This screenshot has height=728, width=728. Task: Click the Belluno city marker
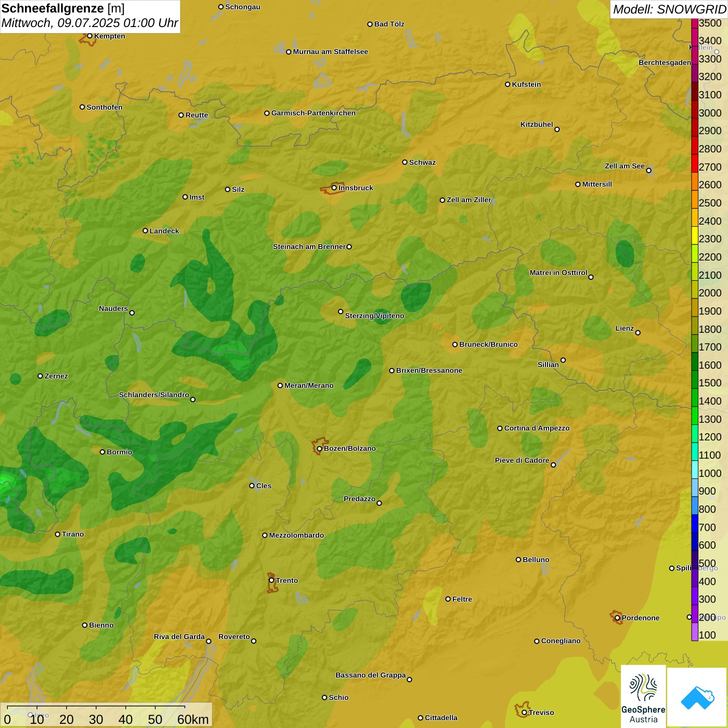[518, 560]
